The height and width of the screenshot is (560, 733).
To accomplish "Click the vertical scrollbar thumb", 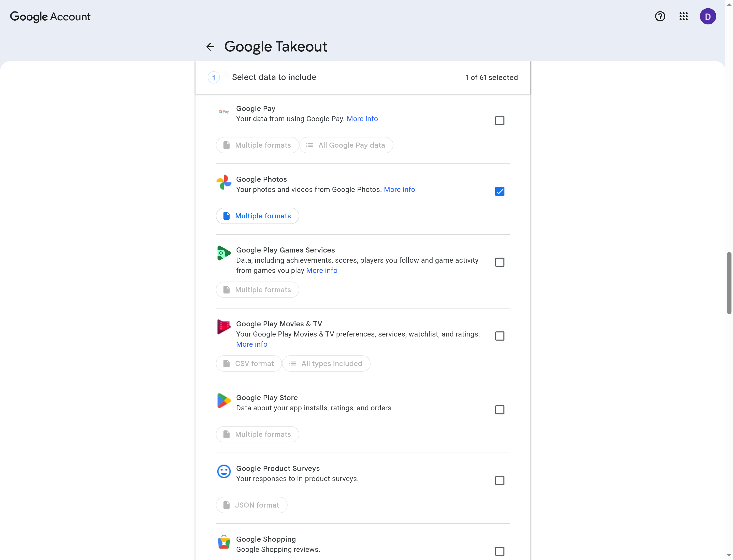I will 729,283.
